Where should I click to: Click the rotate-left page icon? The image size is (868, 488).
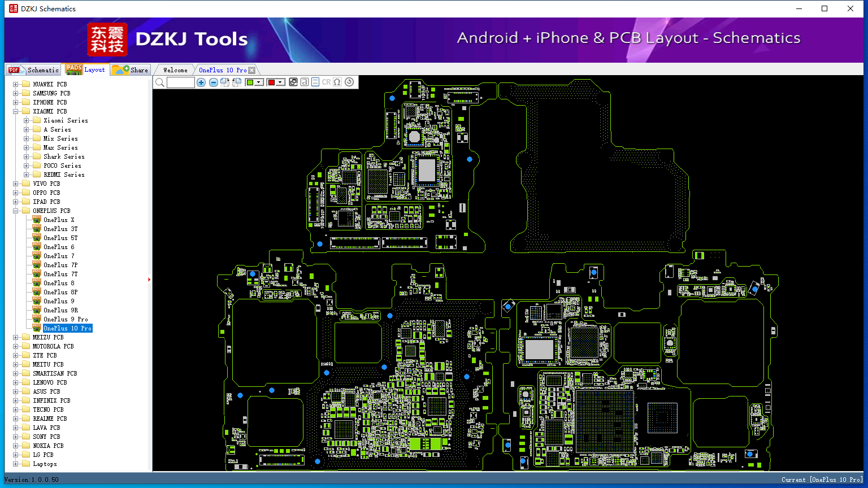pyautogui.click(x=237, y=82)
